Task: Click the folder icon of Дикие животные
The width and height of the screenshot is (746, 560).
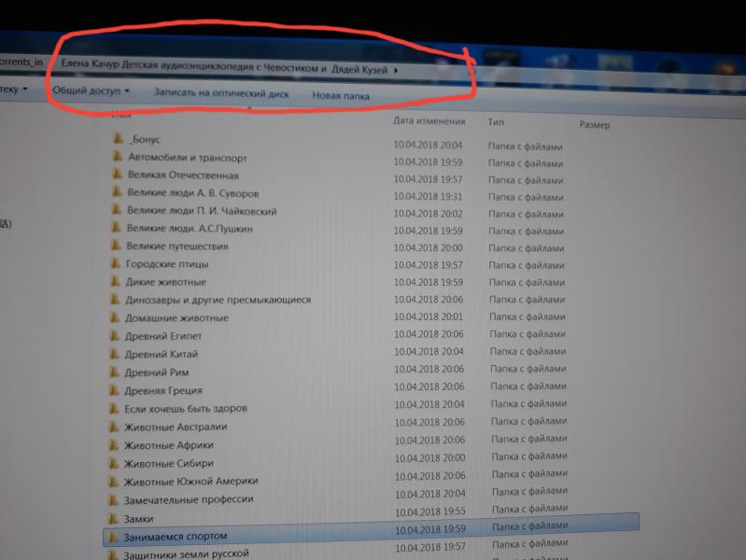Action: pos(115,281)
